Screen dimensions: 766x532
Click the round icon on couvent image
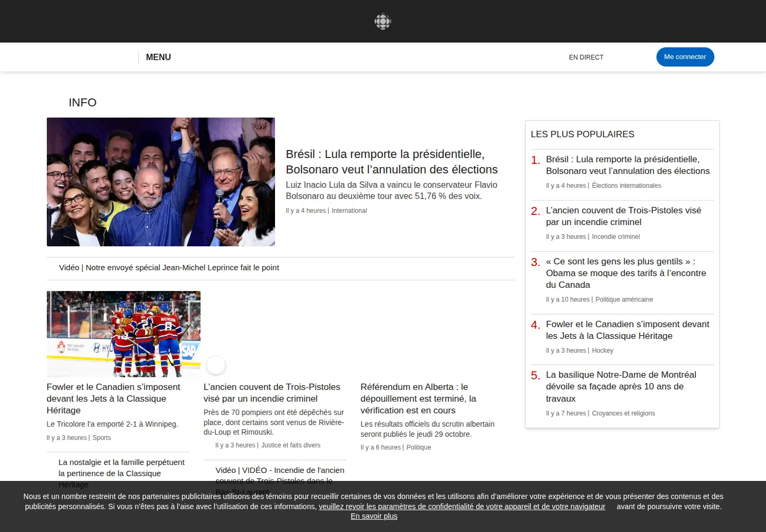[x=216, y=365]
